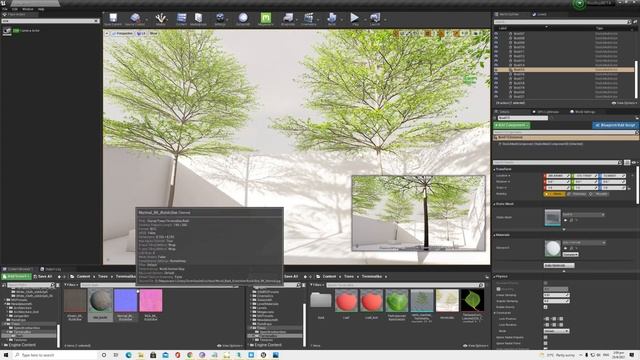Open the property matrix grid icon
Image resolution: width=640 pixels, height=360 pixels.
(627, 162)
